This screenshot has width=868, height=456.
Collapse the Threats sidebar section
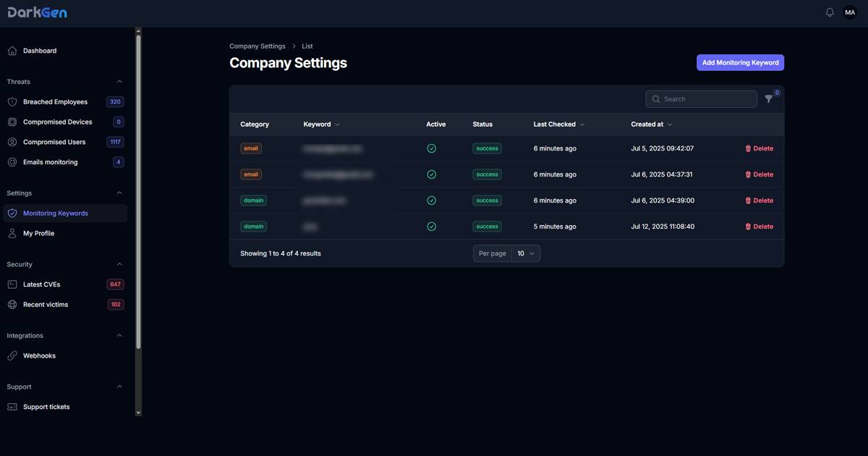click(x=119, y=82)
